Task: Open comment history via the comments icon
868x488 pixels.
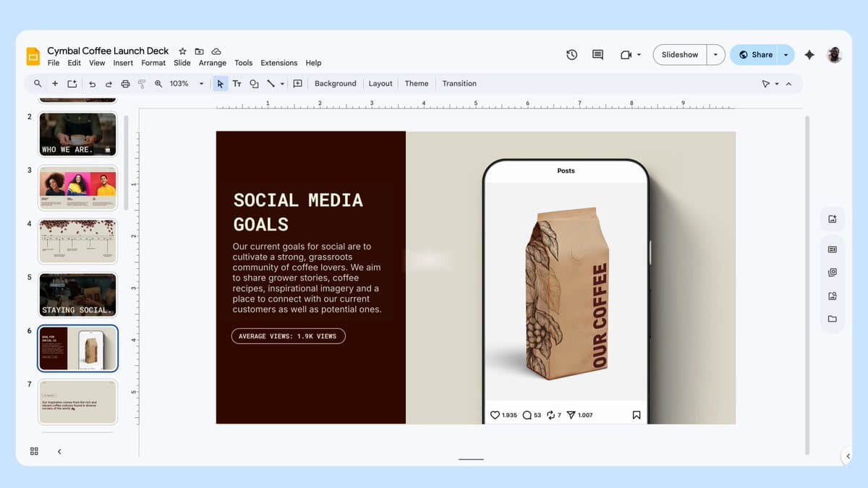Action: [597, 54]
